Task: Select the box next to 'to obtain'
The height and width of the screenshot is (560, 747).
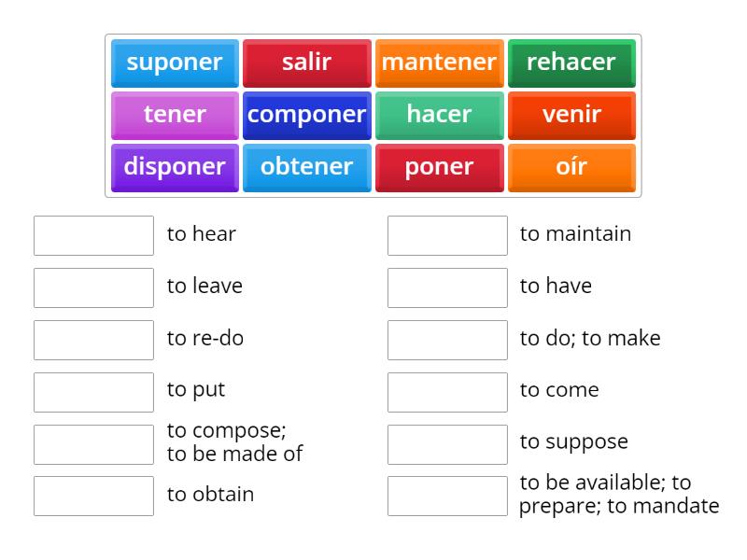Action: 93,496
